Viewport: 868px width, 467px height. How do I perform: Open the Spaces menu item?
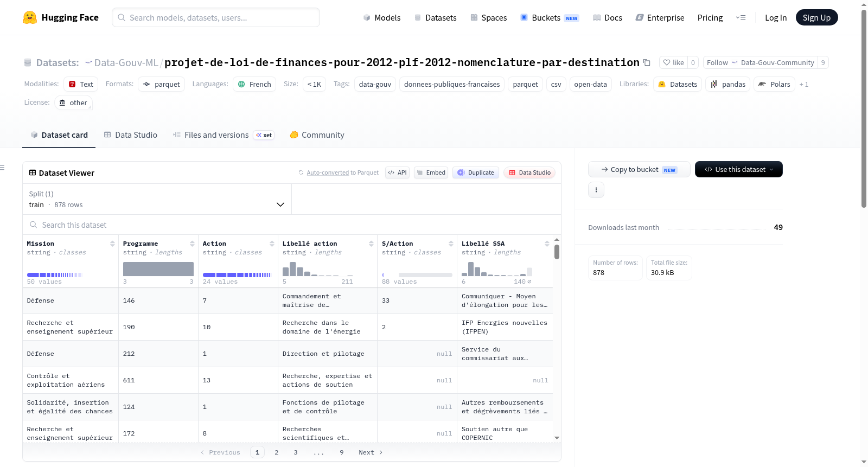click(x=489, y=17)
